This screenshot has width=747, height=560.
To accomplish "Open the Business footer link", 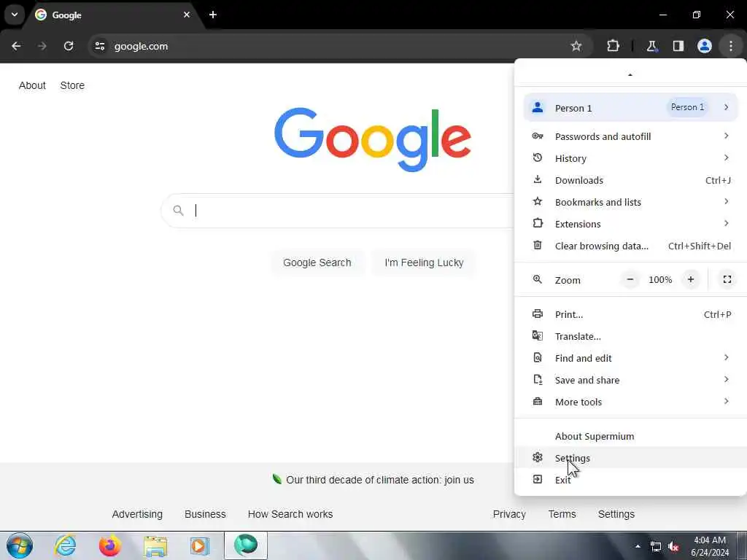I will (205, 514).
